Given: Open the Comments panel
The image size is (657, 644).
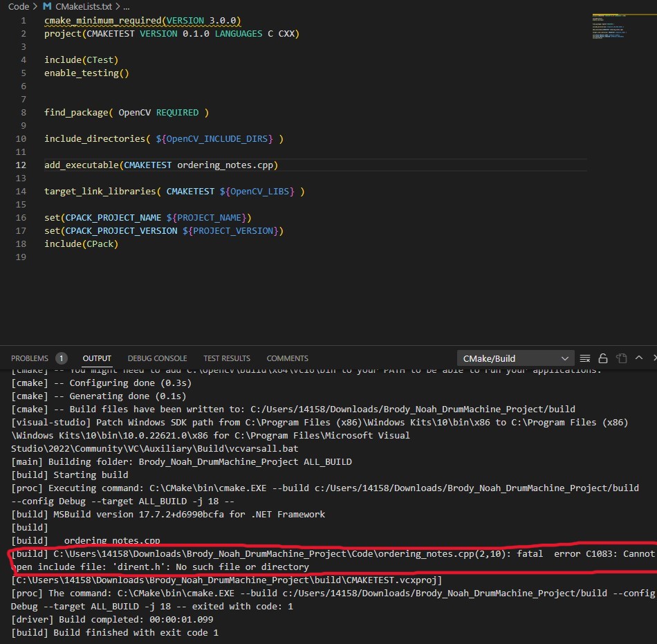Looking at the screenshot, I should pos(287,358).
